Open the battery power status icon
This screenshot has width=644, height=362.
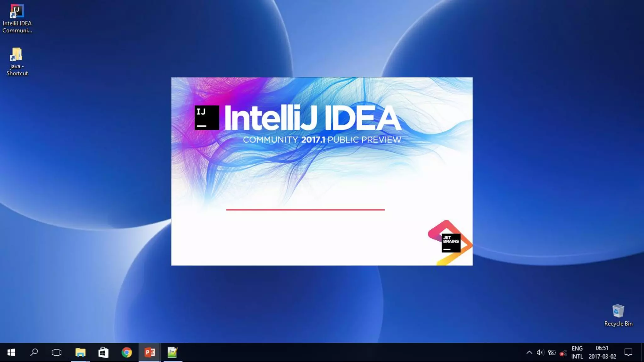click(x=552, y=353)
